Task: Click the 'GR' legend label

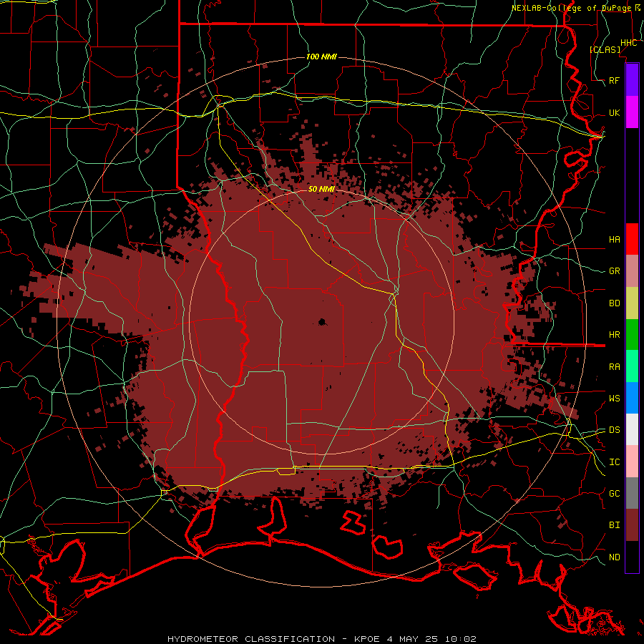Action: click(x=614, y=271)
